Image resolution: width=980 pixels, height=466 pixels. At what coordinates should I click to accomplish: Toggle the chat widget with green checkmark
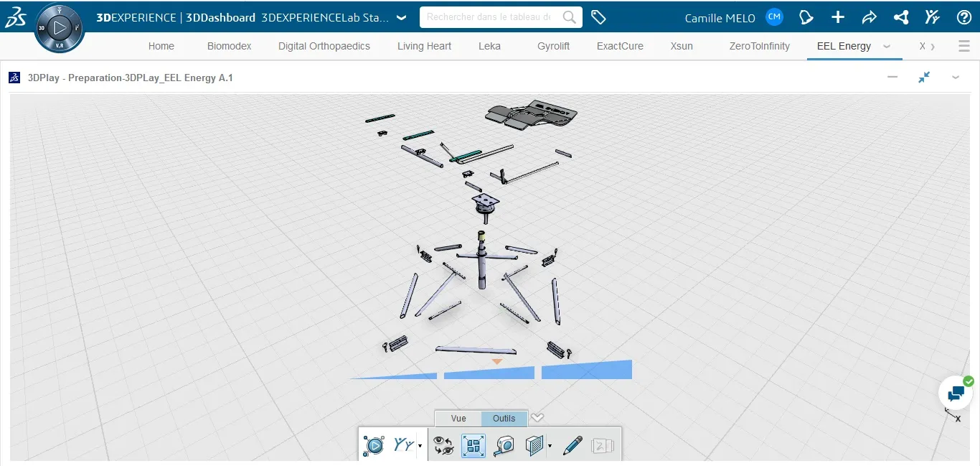click(955, 393)
